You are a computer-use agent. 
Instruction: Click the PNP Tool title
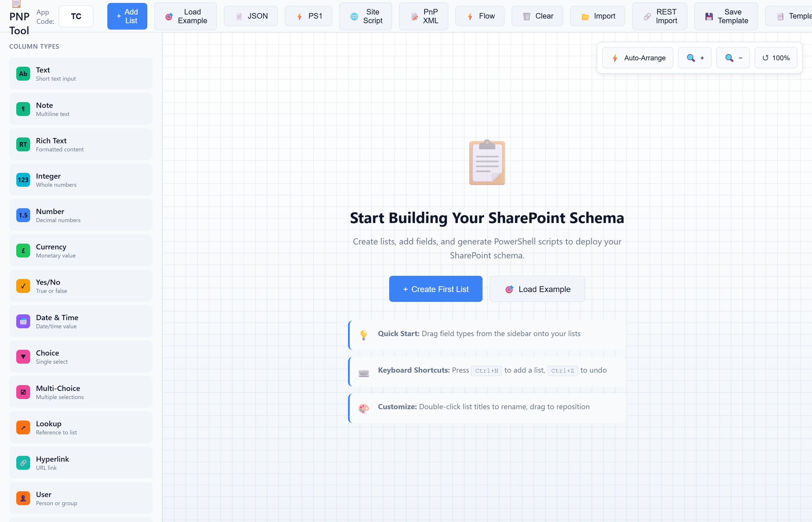pyautogui.click(x=19, y=23)
